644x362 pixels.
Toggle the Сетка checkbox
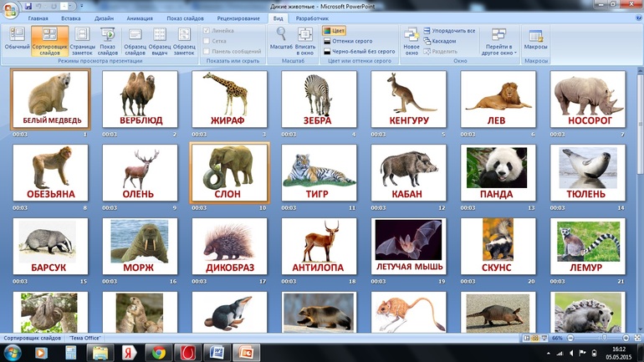[208, 41]
